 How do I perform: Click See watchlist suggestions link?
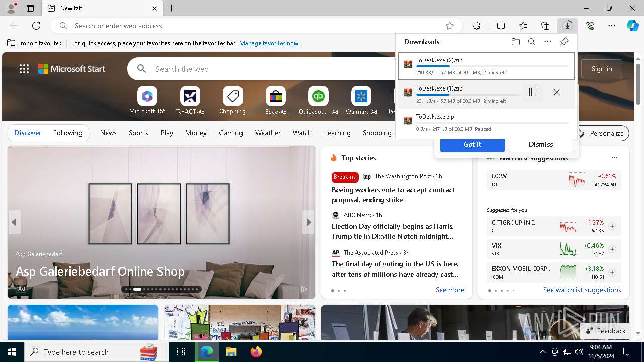582,290
